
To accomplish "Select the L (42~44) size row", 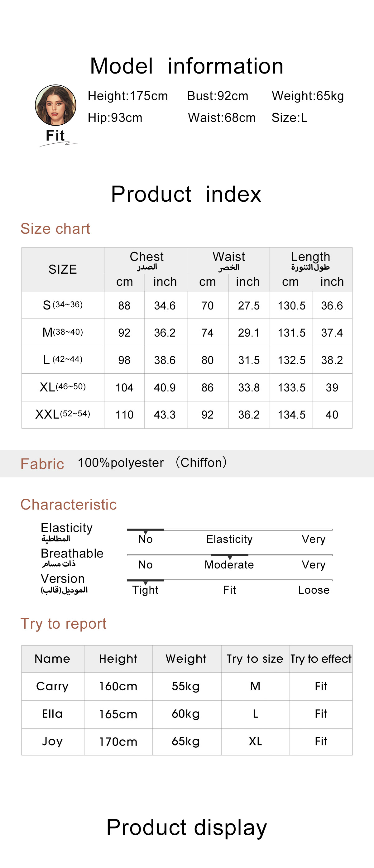I will (x=63, y=360).
